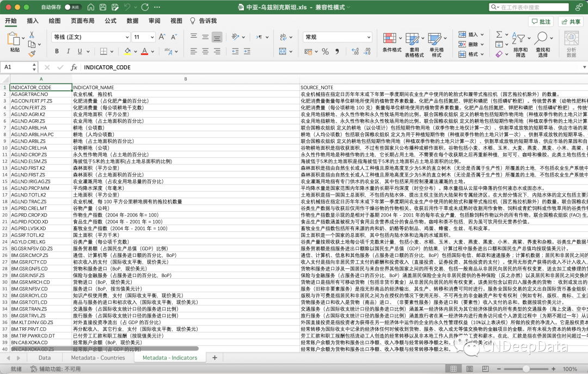The height and width of the screenshot is (374, 588).
Task: Click the Home icon in title bar
Action: click(91, 7)
